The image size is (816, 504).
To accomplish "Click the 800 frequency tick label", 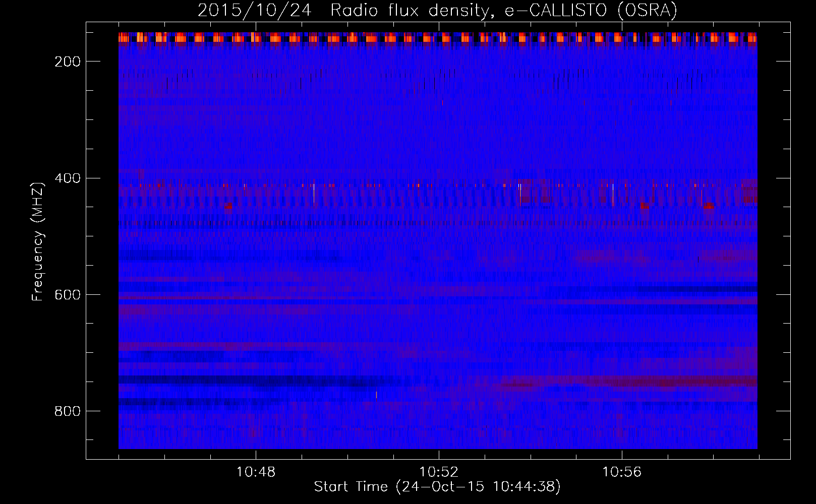I will (x=68, y=411).
